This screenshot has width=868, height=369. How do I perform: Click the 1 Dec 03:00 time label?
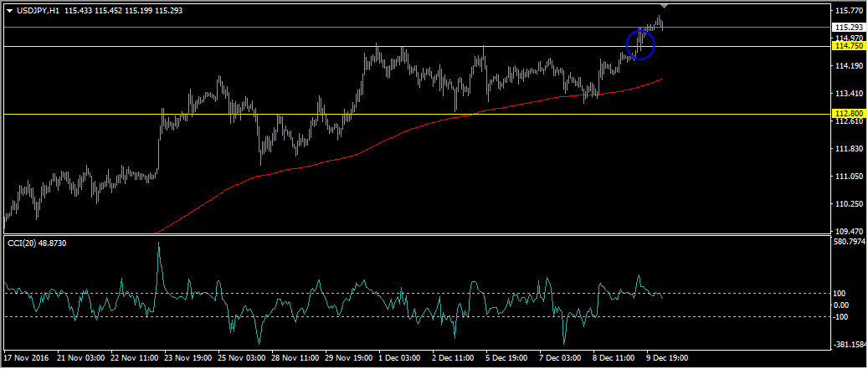[x=400, y=358]
